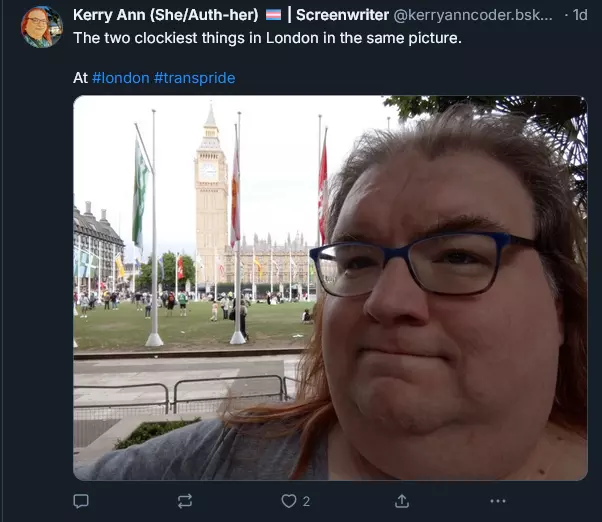
Task: Open the share arrow icon
Action: [x=402, y=501]
